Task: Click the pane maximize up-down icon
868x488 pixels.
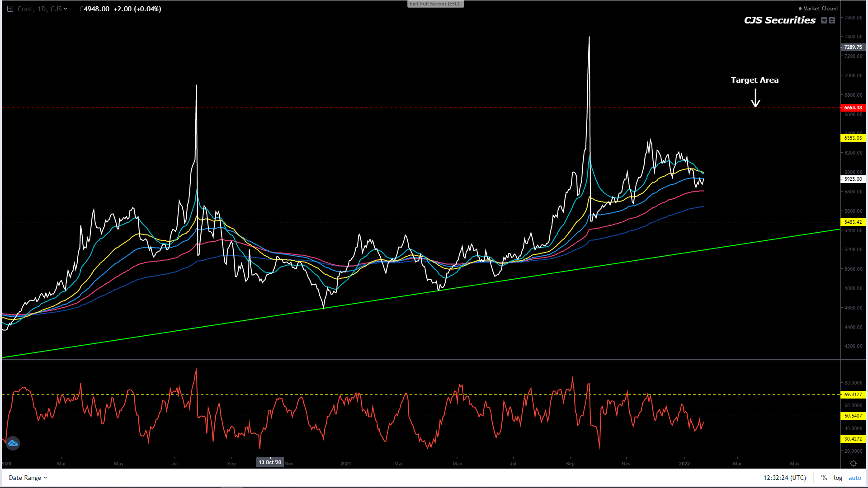Action: point(832,20)
